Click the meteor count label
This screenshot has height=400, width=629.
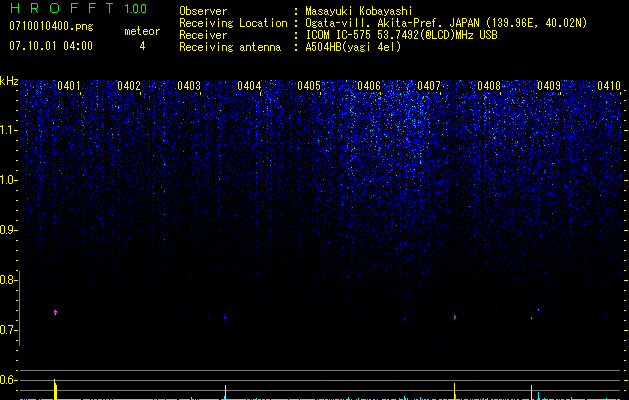tap(142, 31)
